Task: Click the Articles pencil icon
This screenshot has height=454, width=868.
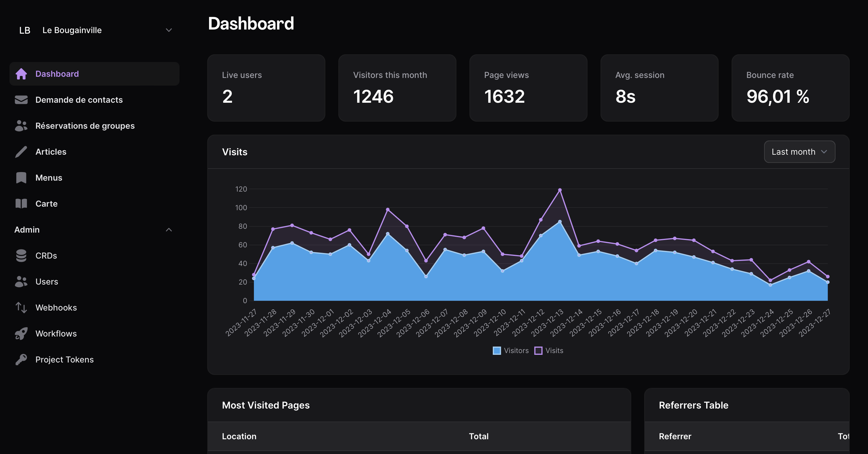Action: click(21, 152)
